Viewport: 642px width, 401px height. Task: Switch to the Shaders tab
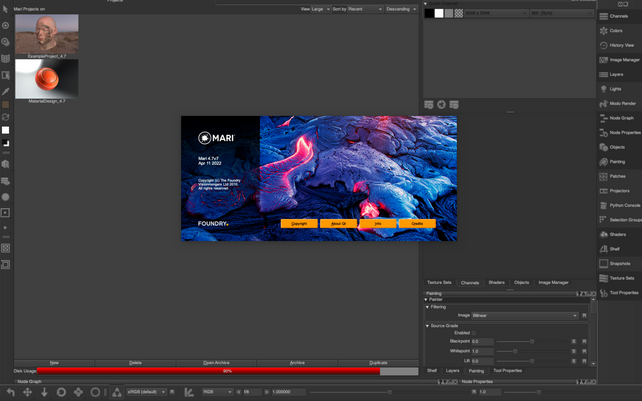pos(496,283)
